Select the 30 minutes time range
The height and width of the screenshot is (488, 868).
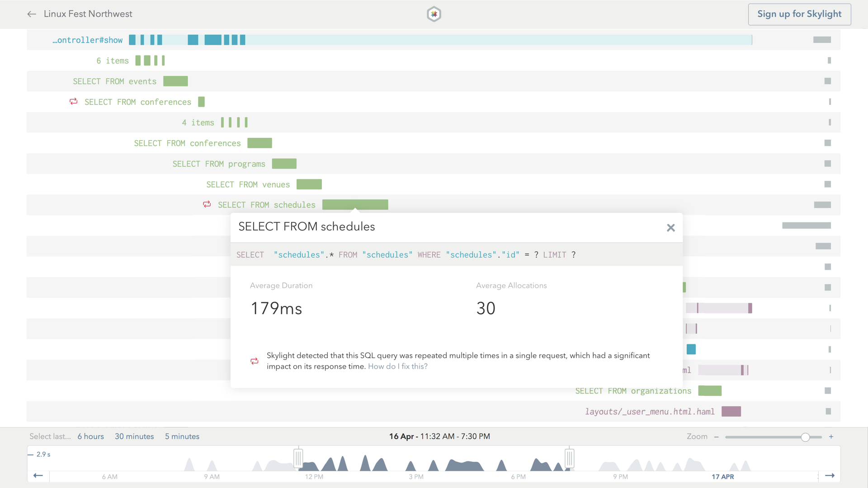click(x=134, y=436)
